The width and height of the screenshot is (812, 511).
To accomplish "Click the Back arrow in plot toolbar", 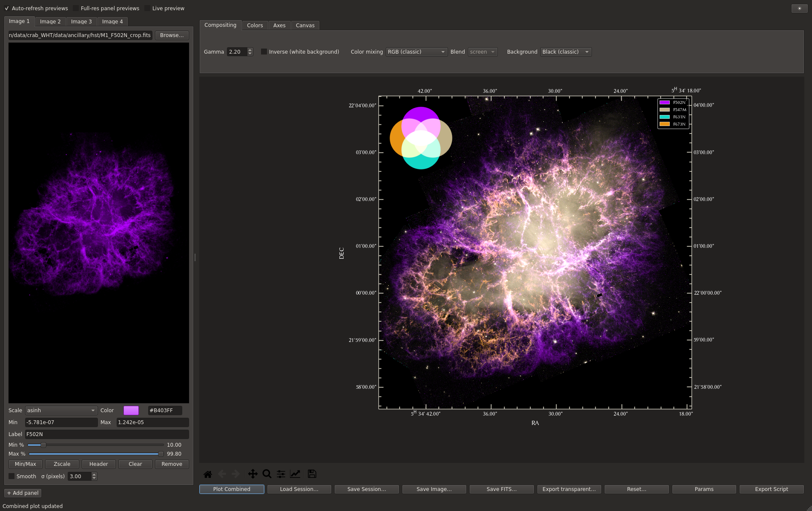I will tap(222, 474).
